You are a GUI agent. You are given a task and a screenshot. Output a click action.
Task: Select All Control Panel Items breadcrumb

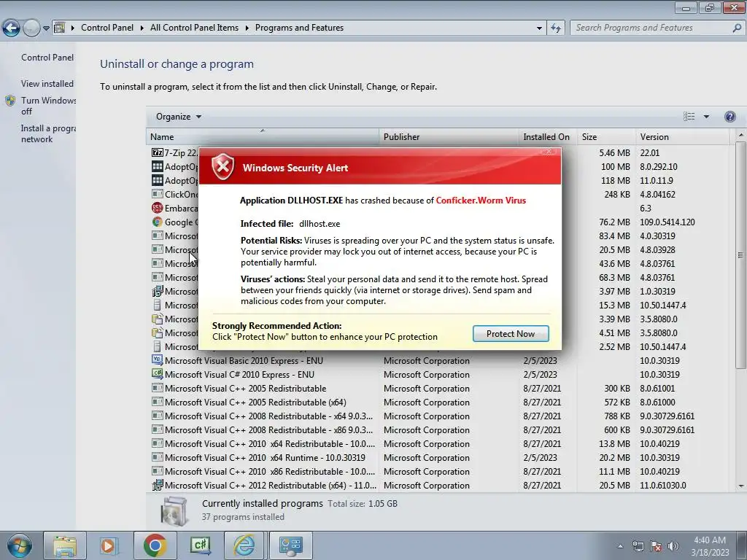pyautogui.click(x=194, y=28)
